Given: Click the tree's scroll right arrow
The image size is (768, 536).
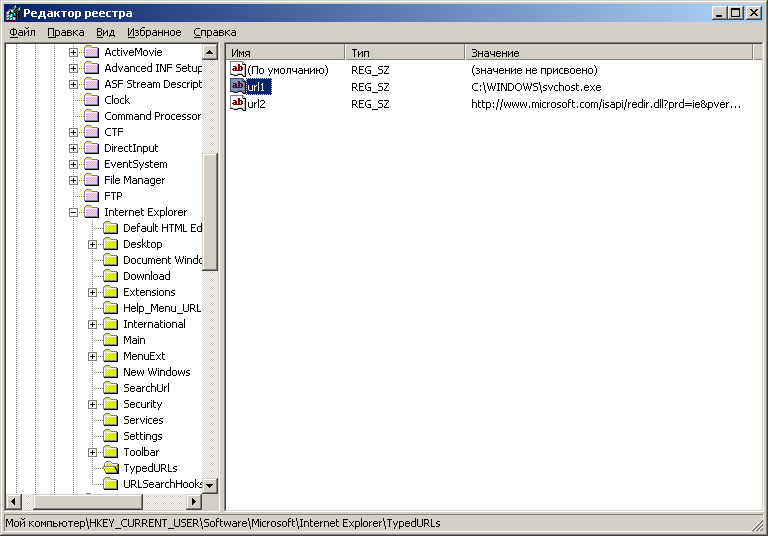Looking at the screenshot, I should pyautogui.click(x=194, y=502).
